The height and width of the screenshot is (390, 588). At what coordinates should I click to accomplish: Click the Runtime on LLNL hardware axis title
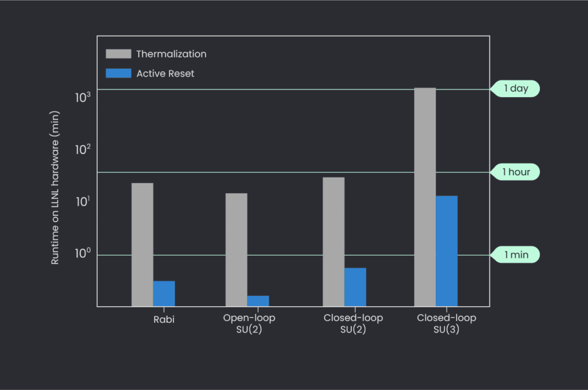pyautogui.click(x=55, y=188)
